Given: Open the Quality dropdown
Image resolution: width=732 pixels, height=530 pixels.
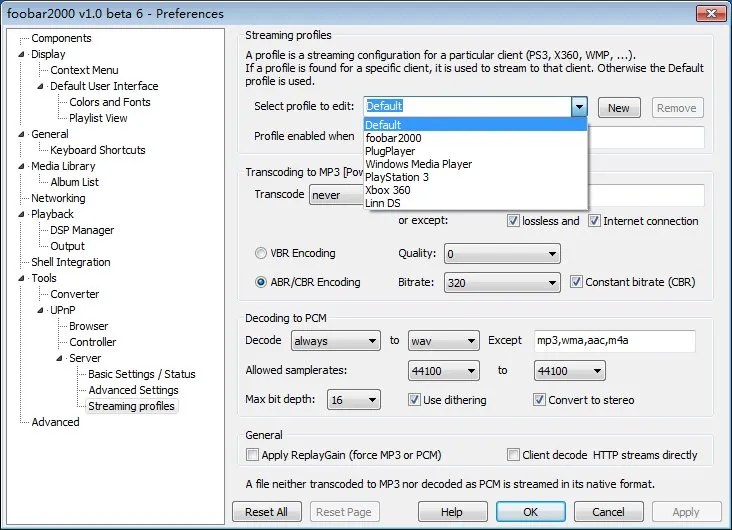Looking at the screenshot, I should click(502, 254).
